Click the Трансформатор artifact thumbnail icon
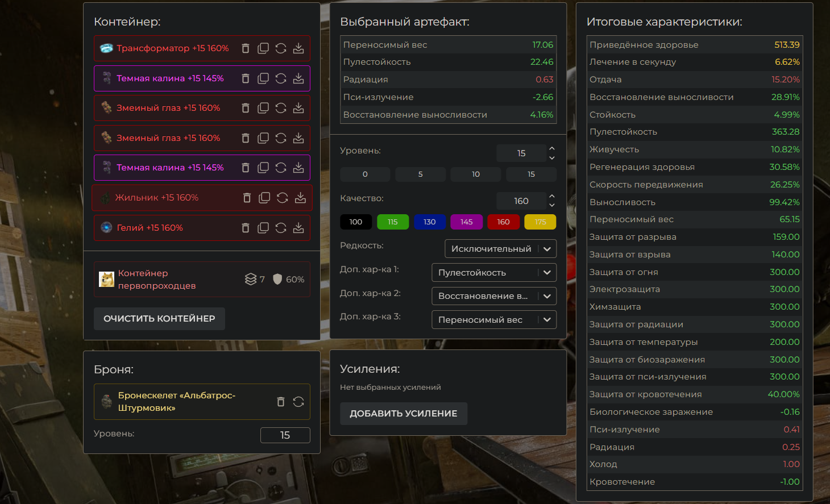The width and height of the screenshot is (830, 504). click(x=106, y=48)
